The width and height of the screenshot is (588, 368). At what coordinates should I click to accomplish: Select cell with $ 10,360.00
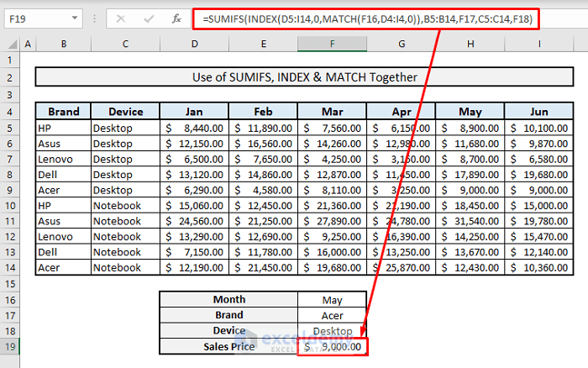[x=539, y=267]
